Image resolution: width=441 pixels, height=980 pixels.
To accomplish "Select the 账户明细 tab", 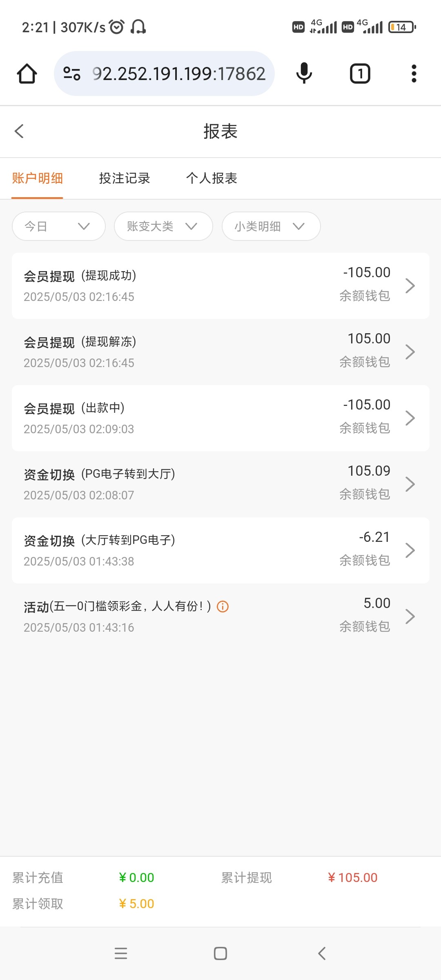I will click(x=37, y=178).
